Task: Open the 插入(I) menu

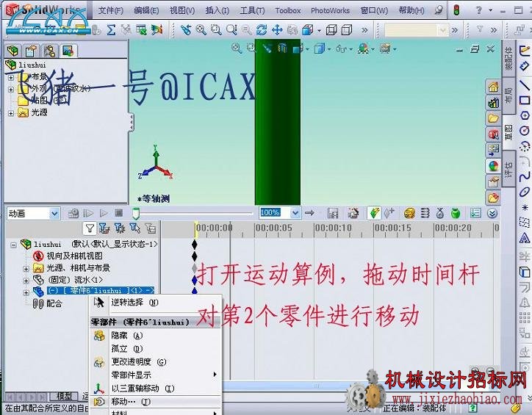Action: point(218,10)
